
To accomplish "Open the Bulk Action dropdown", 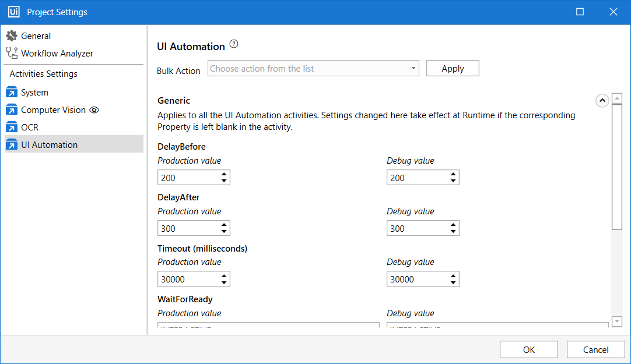I will (x=313, y=68).
